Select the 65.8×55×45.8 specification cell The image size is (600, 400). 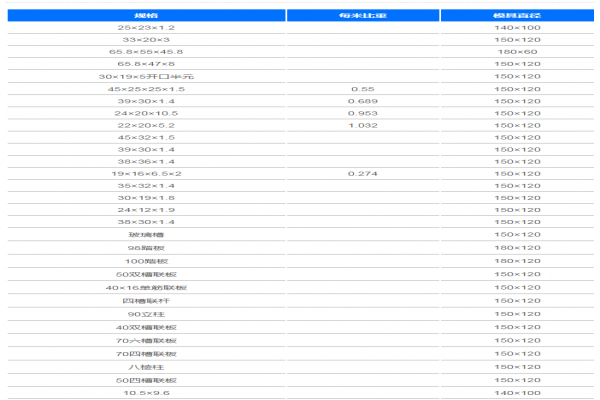coord(147,52)
